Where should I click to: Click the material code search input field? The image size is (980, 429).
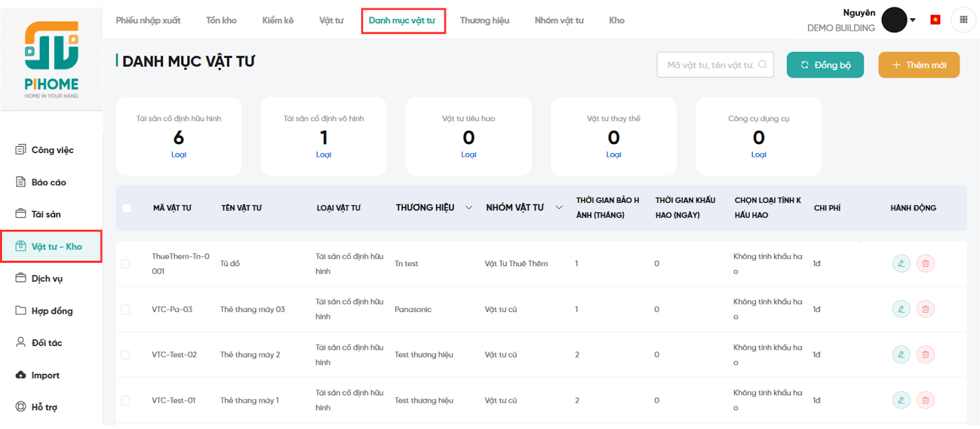(x=709, y=65)
